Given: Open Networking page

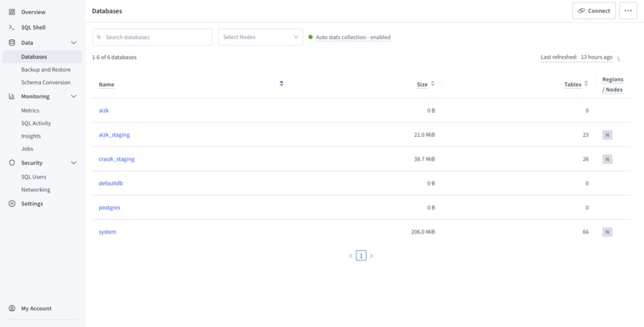Looking at the screenshot, I should tap(36, 189).
